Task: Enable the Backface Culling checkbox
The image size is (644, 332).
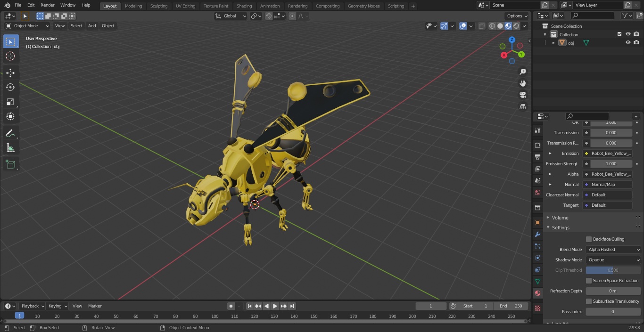Action: pos(589,239)
